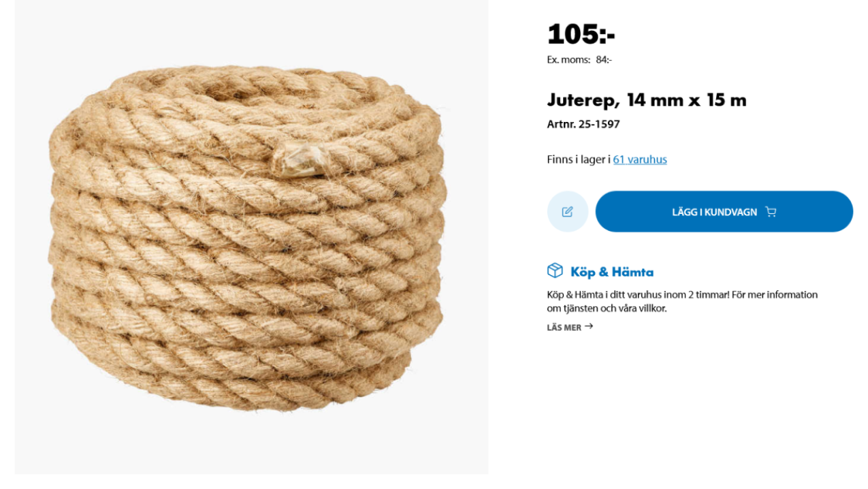Click the pencil edit icon button
Screen dimensions: 868x489
coord(567,212)
